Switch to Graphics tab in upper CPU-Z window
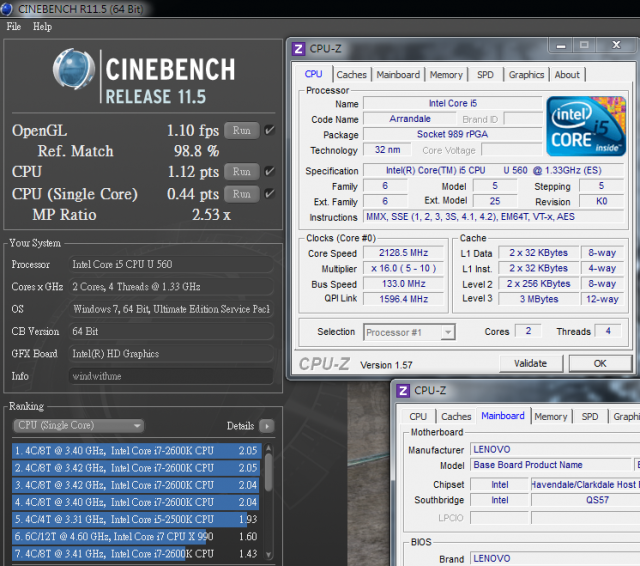Screen dimensions: 640x566 [526, 75]
